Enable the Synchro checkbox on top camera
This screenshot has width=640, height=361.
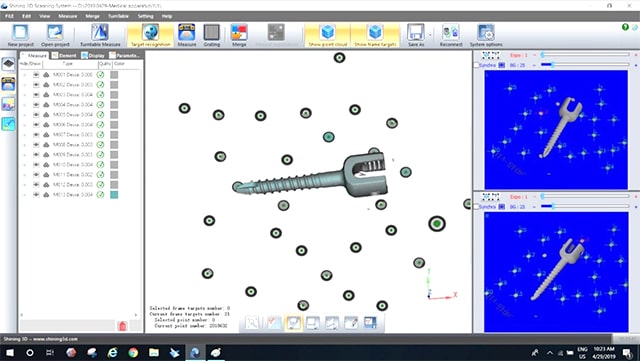476,65
